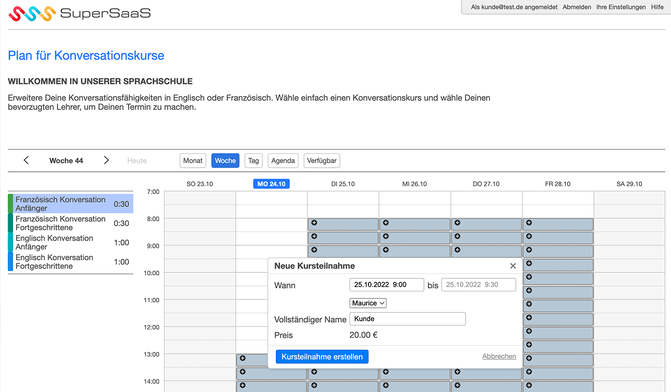
Task: Click the Woche 44 label
Action: pos(66,160)
